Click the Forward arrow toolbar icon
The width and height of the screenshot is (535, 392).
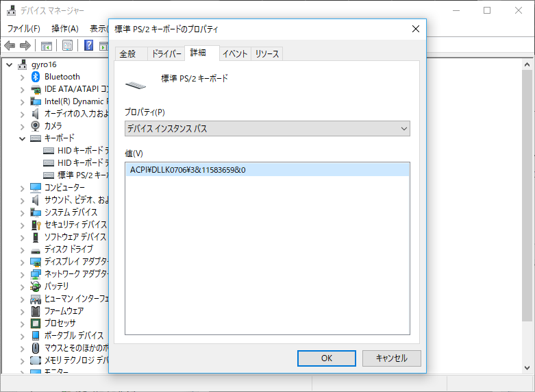pyautogui.click(x=25, y=45)
